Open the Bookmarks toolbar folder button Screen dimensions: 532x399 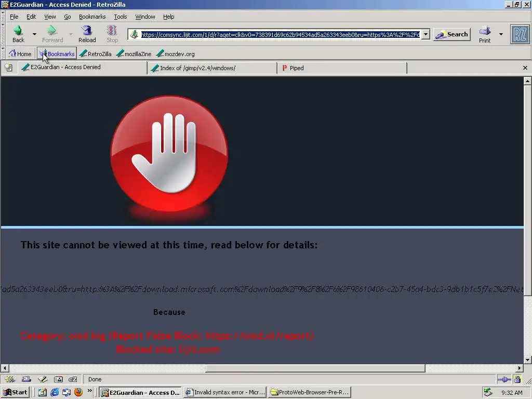click(x=57, y=54)
